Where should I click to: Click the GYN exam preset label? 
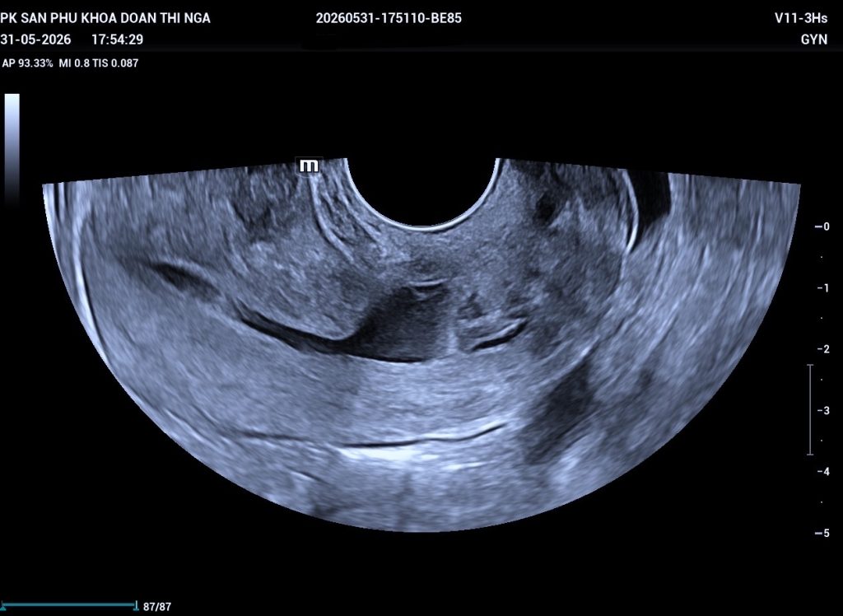coord(814,40)
